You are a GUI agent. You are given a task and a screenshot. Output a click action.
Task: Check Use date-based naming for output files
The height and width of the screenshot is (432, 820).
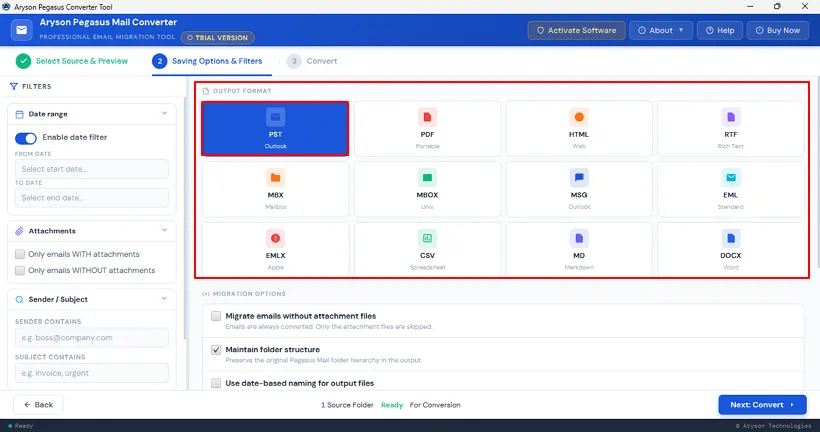[216, 383]
